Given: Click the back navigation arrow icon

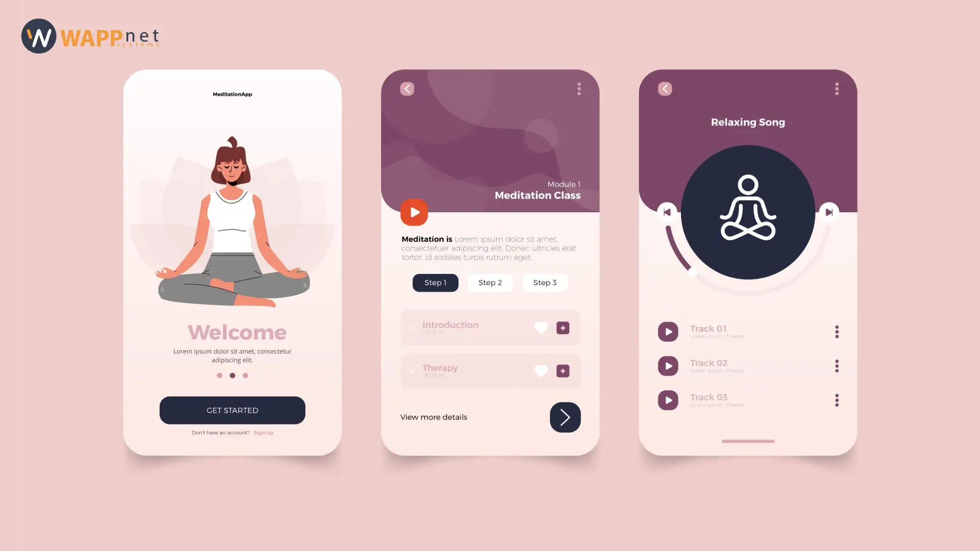Looking at the screenshot, I should 407,88.
